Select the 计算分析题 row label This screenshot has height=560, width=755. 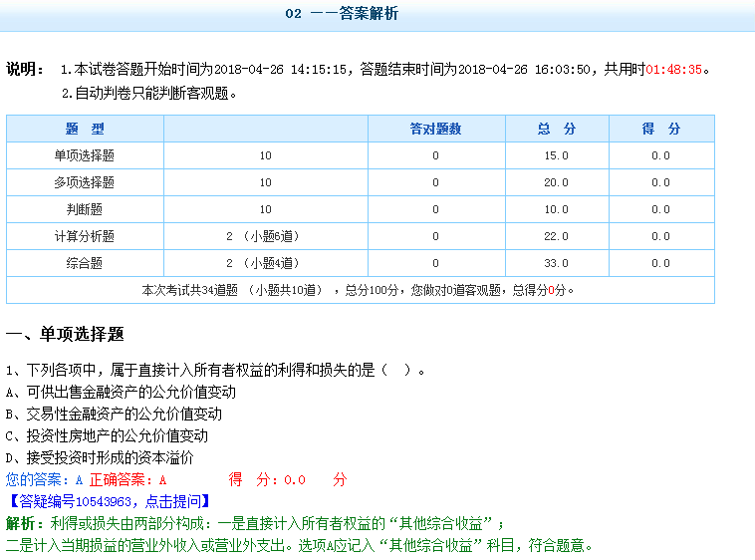pos(85,236)
